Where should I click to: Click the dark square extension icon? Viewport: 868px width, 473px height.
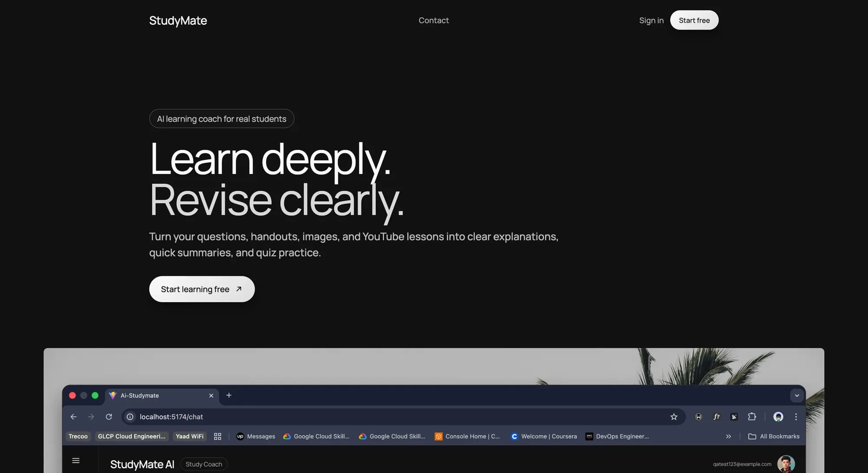tap(734, 417)
